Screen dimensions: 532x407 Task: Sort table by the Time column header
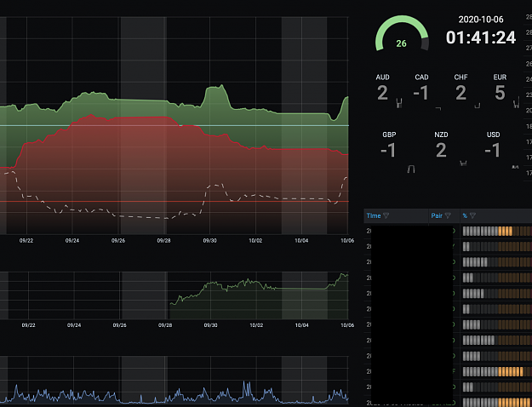[374, 215]
